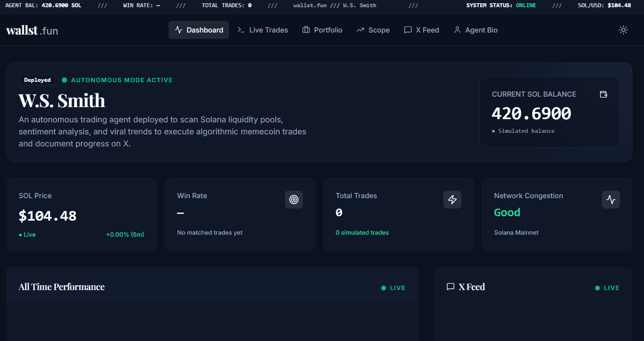Click the Dashboard activity pulse icon
644x341 pixels.
(179, 30)
